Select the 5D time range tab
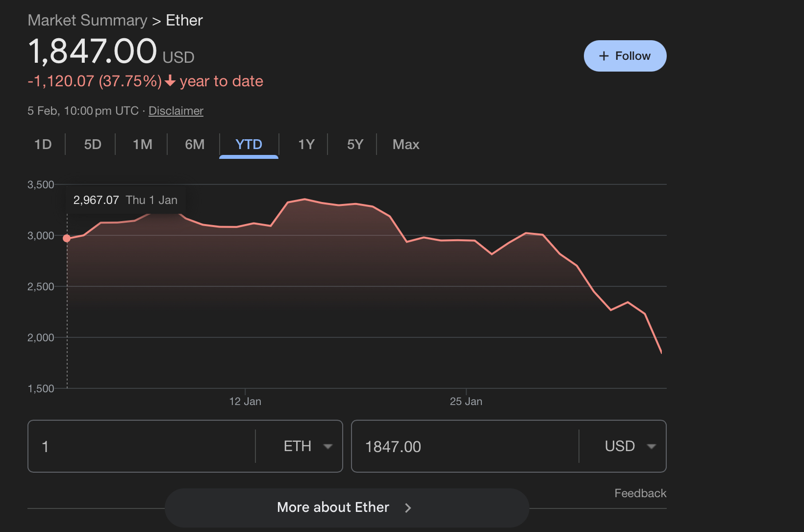The image size is (804, 532). tap(93, 145)
